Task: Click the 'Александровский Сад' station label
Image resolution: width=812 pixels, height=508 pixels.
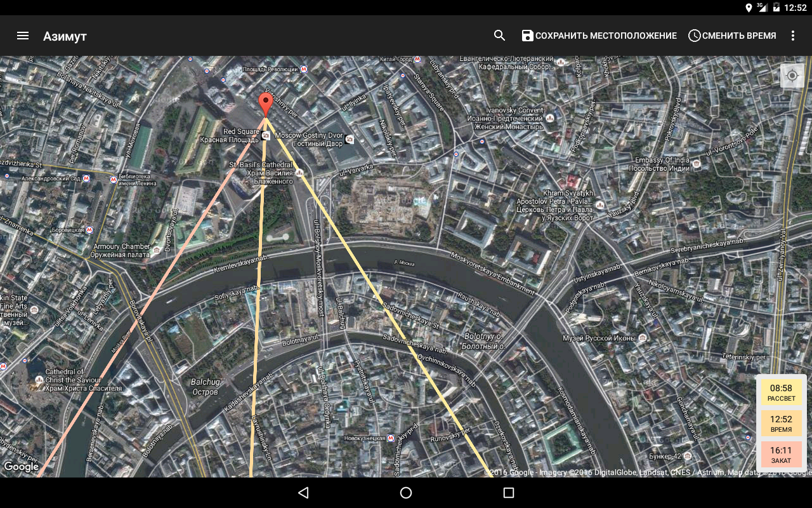Action: (51, 179)
